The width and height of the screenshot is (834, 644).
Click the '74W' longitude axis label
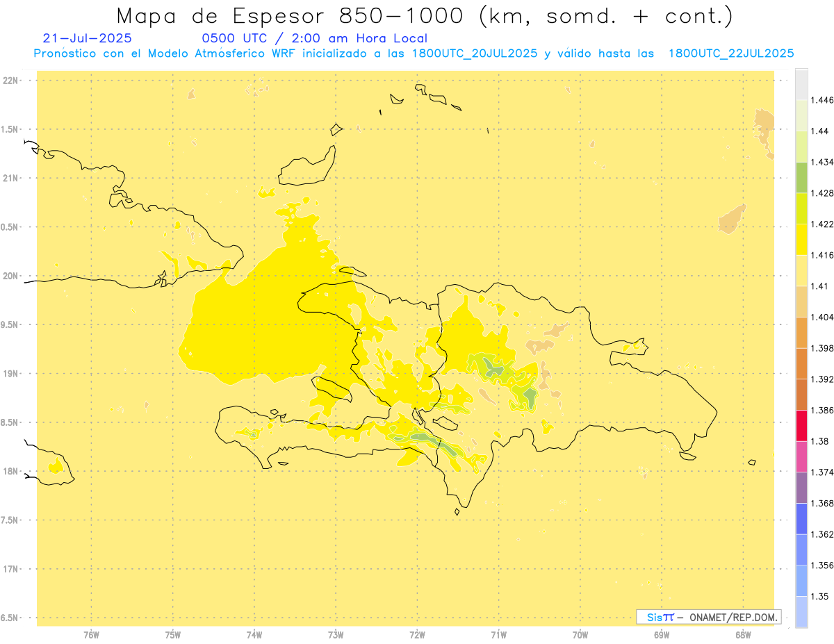click(x=254, y=634)
